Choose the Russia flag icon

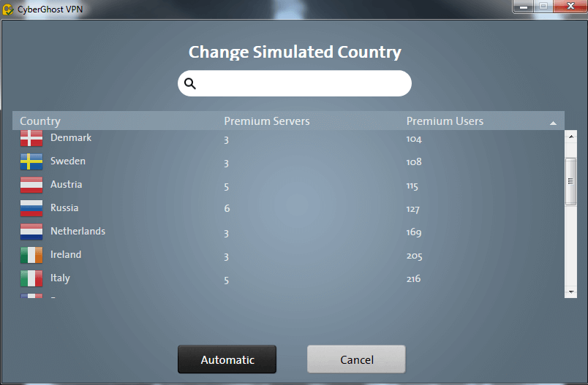tap(31, 208)
